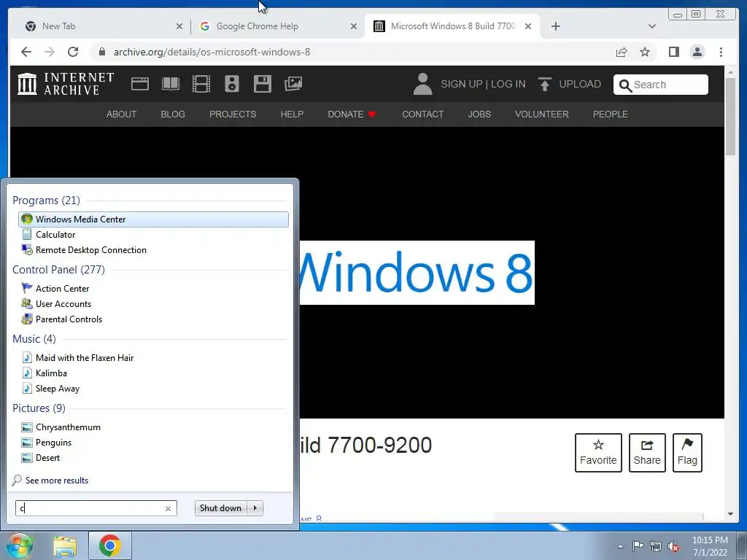
Task: Open the Internet Archive images icon
Action: [x=293, y=84]
